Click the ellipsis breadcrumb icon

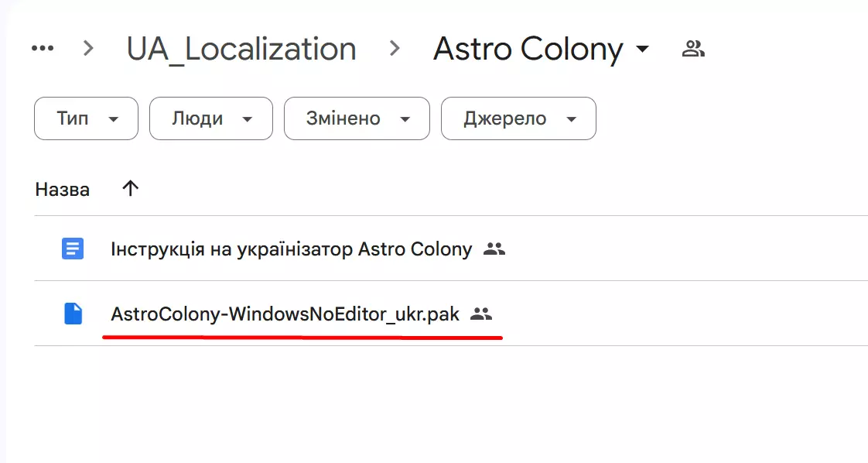(x=43, y=49)
